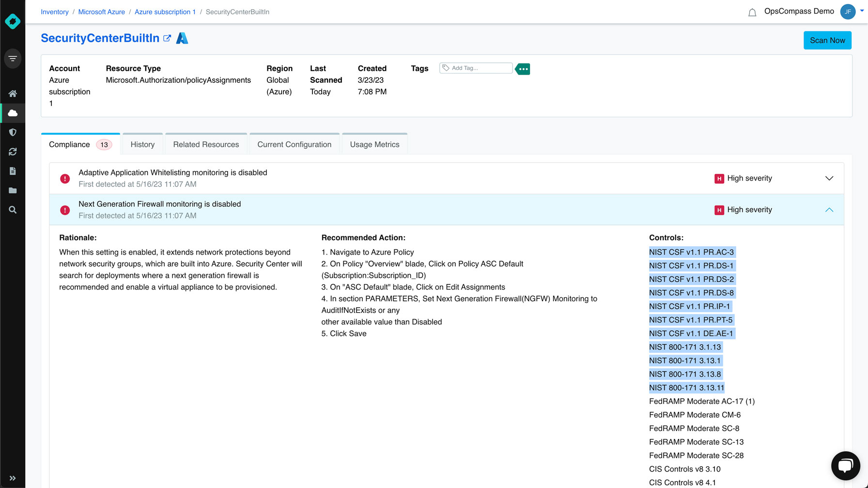Open the document Reports sidebar icon
Screen dimensions: 868x488
(x=13, y=171)
